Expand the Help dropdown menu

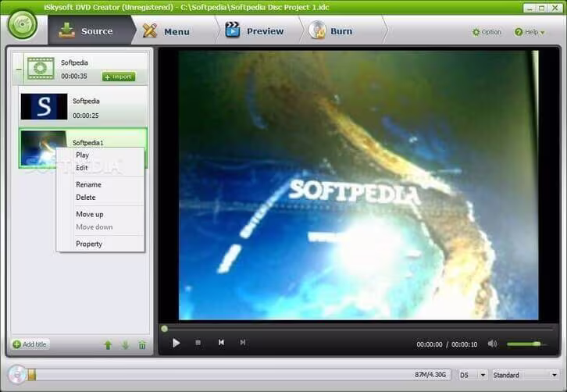530,32
